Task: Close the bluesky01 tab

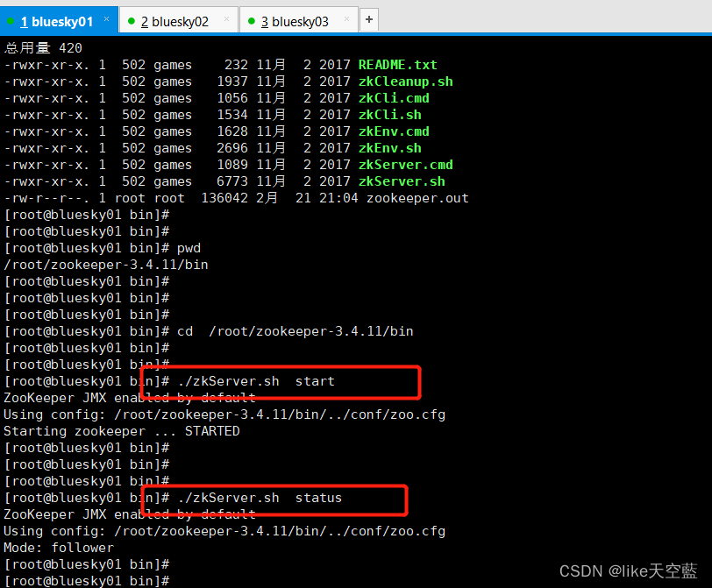Action: (x=107, y=19)
